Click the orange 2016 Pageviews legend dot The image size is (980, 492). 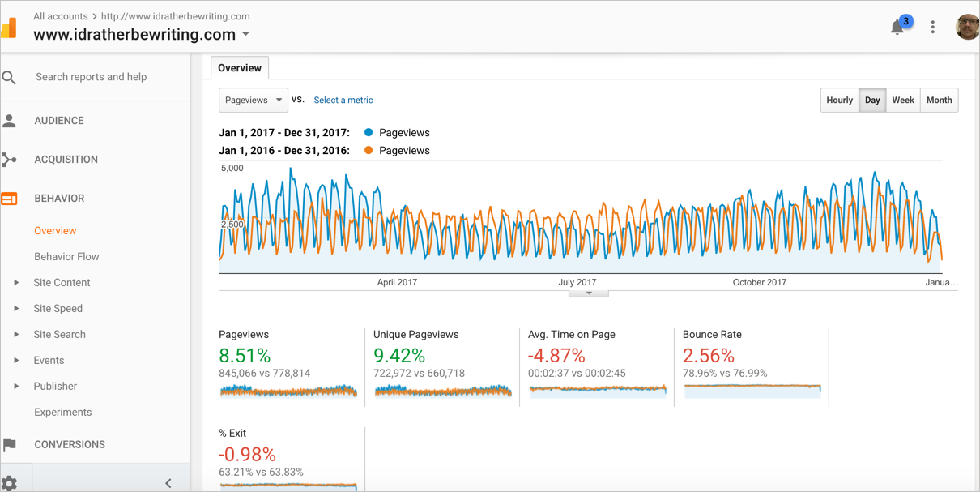point(369,151)
